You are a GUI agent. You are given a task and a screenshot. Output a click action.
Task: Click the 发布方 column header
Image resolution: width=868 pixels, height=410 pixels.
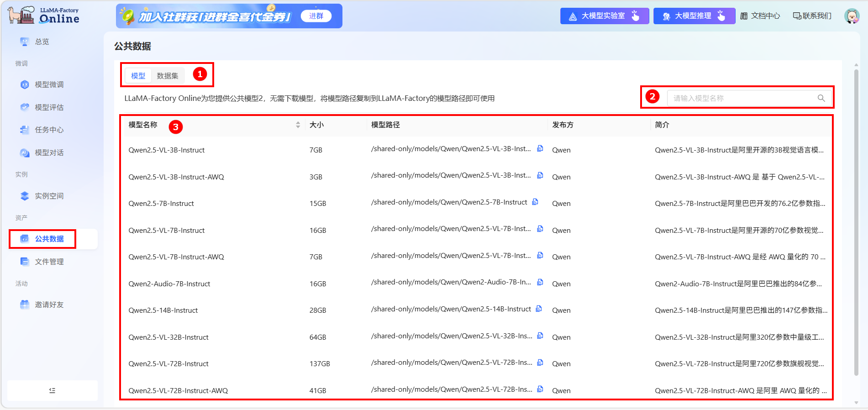pos(563,125)
